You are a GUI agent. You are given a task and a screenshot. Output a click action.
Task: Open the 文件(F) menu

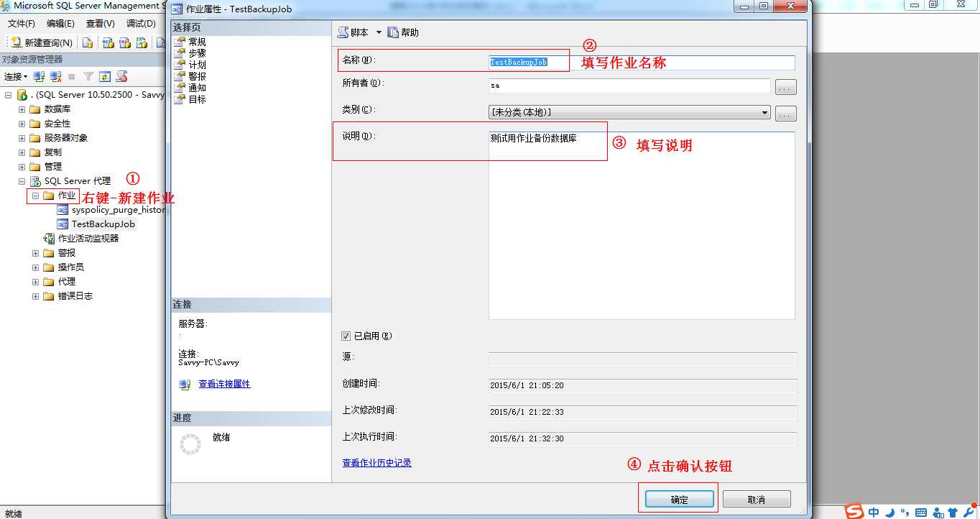[x=22, y=24]
